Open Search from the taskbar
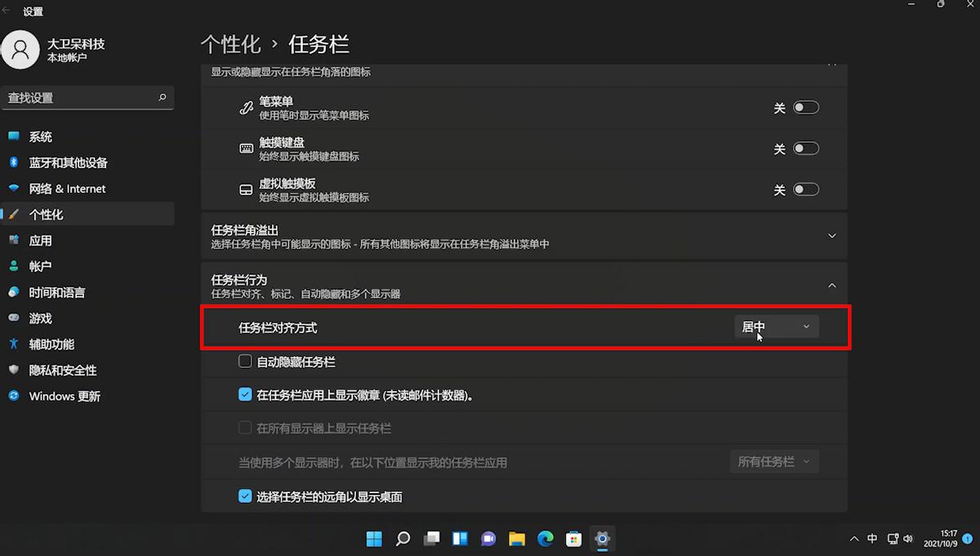The image size is (980, 556). click(x=403, y=539)
